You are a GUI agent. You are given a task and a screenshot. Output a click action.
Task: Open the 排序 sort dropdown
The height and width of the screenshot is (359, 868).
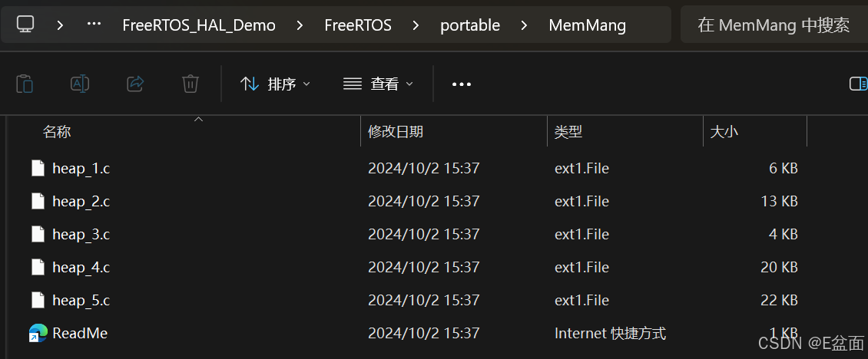coord(275,84)
